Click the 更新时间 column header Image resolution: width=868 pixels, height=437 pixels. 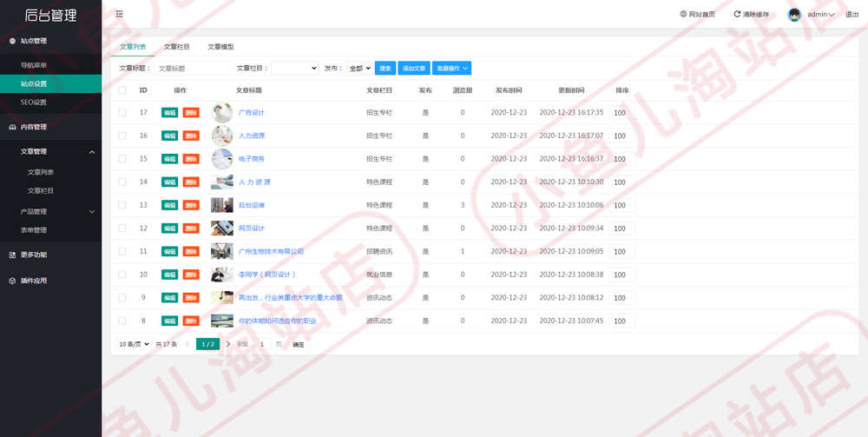pos(571,90)
